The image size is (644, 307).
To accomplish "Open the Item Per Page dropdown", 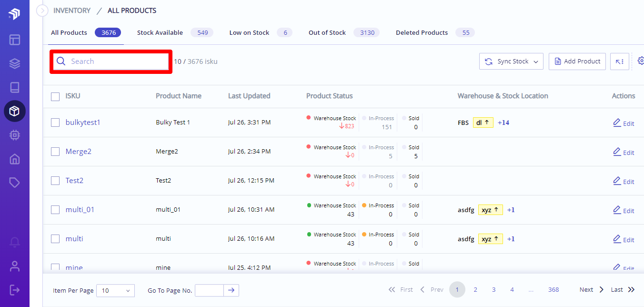I will click(x=115, y=289).
